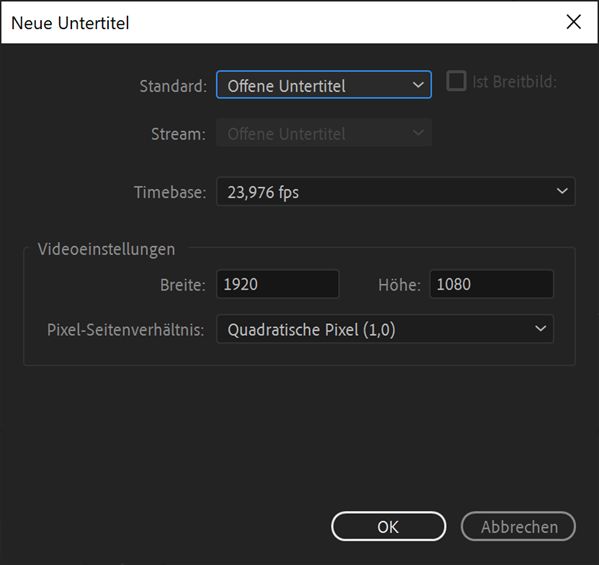The image size is (599, 565).
Task: Toggle the Ist Breitbild checkbox
Action: click(456, 81)
